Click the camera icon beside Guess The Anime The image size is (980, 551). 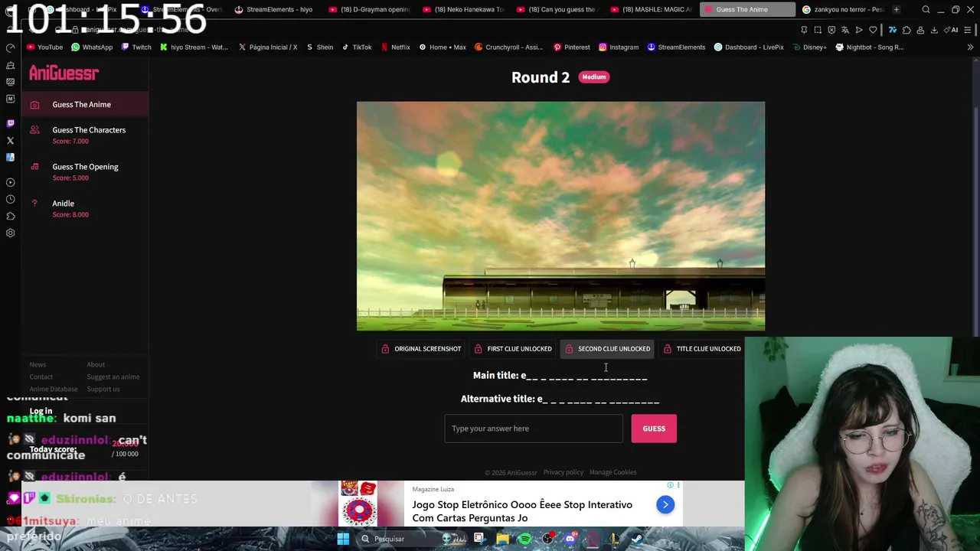coord(34,105)
